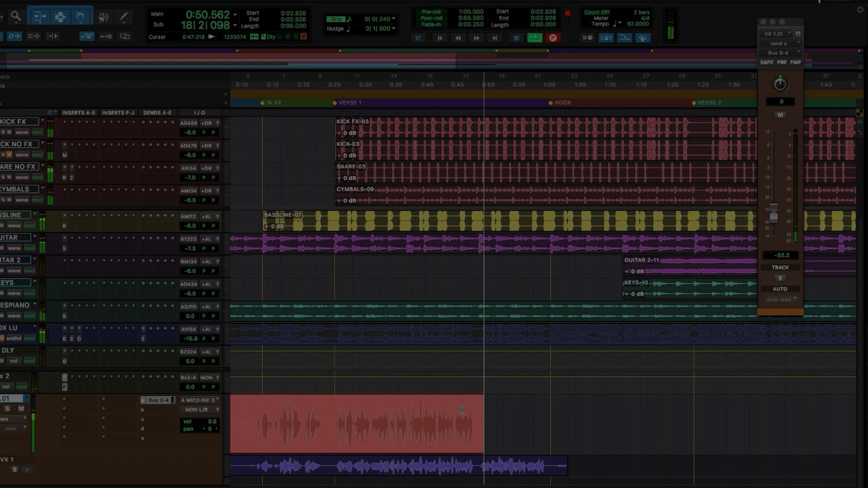The width and height of the screenshot is (868, 488).
Task: Click the ADA56 input of KICK FX
Action: [189, 123]
